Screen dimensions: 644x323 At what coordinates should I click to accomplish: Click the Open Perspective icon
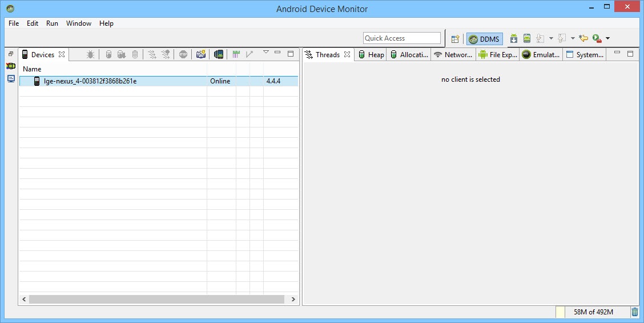tap(455, 39)
